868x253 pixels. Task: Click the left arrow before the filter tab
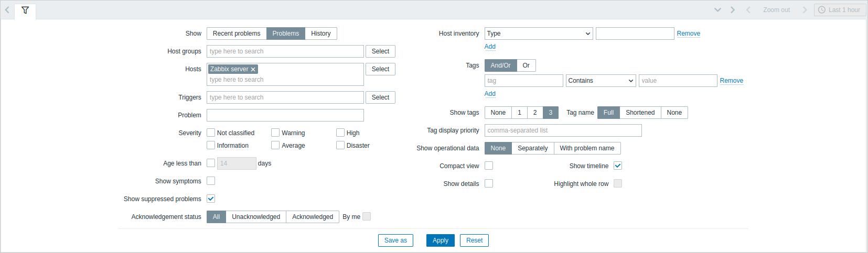coord(7,10)
